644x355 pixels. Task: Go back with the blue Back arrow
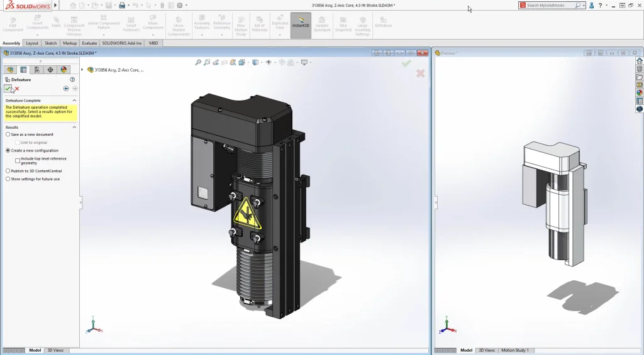pos(66,89)
